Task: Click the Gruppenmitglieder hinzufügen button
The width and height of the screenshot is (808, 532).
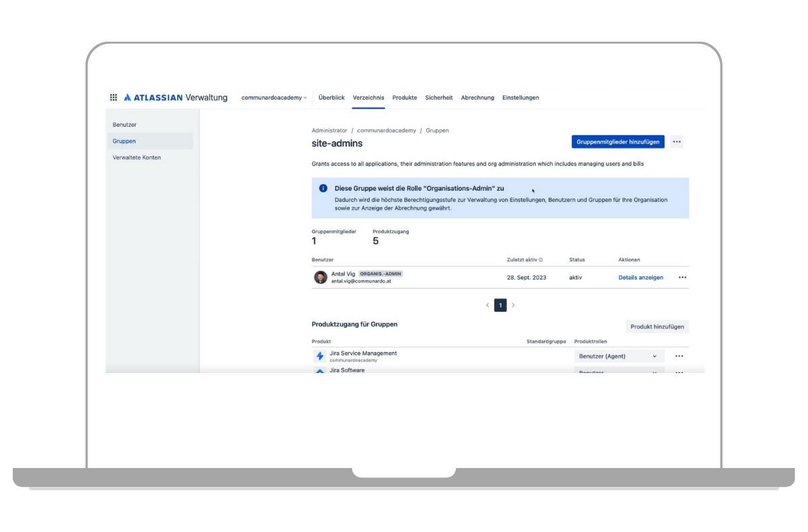Action: [x=618, y=141]
